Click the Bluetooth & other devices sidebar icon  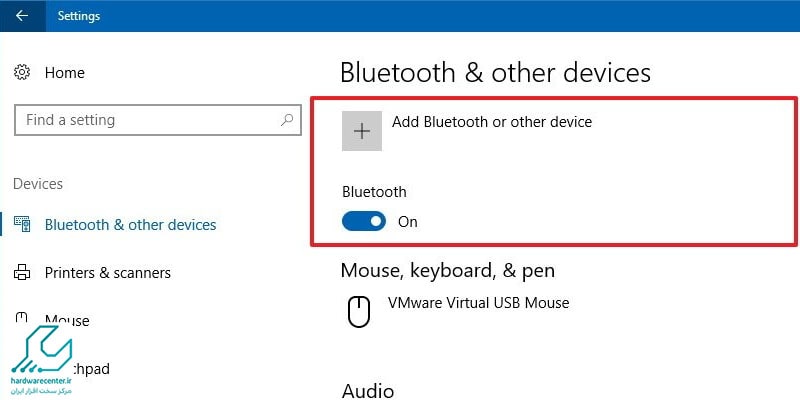click(22, 224)
